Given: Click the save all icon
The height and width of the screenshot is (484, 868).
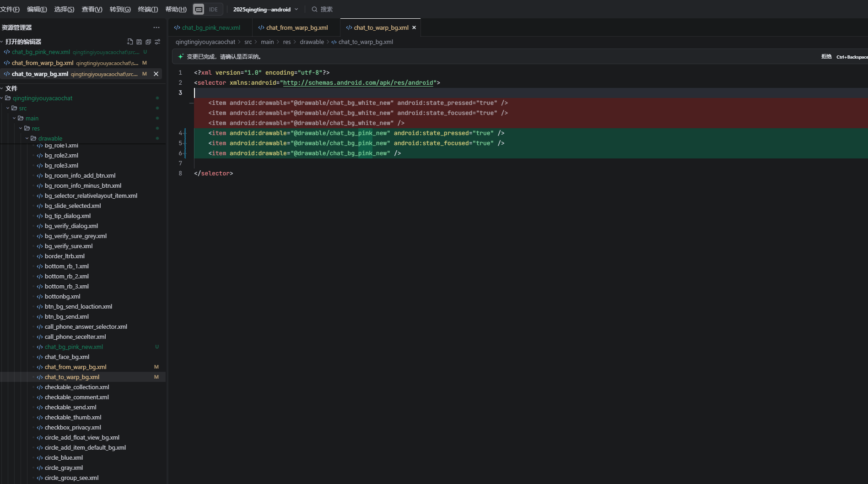Looking at the screenshot, I should tap(139, 42).
